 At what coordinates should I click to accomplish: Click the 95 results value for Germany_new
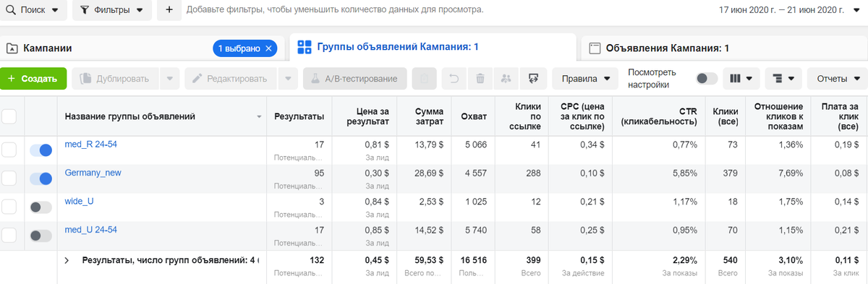pyautogui.click(x=318, y=173)
